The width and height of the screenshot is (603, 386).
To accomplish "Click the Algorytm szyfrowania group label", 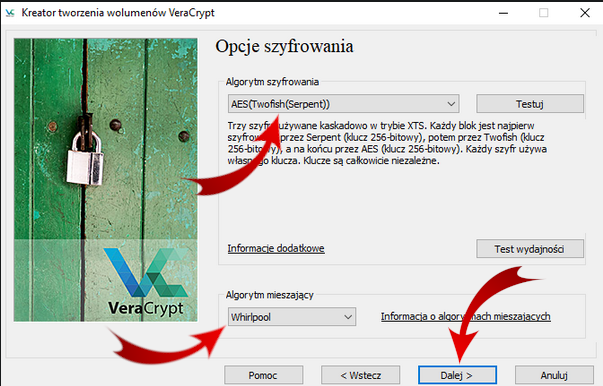I will [272, 82].
